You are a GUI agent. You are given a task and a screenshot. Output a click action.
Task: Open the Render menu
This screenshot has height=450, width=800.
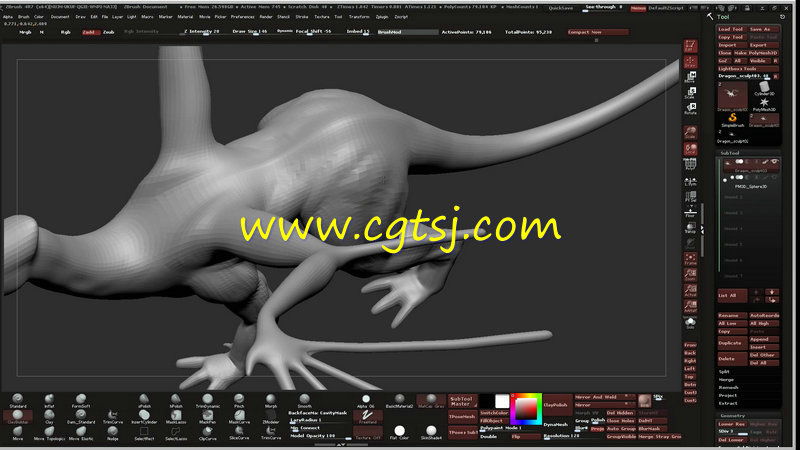(266, 17)
